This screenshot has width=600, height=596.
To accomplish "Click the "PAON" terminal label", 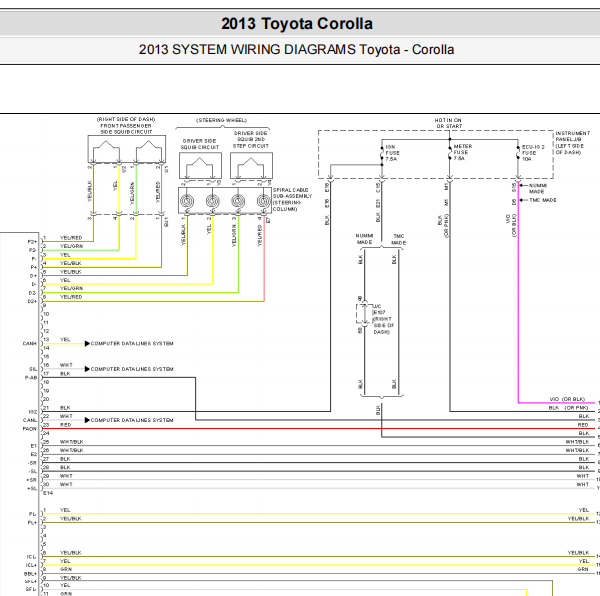I will click(30, 429).
